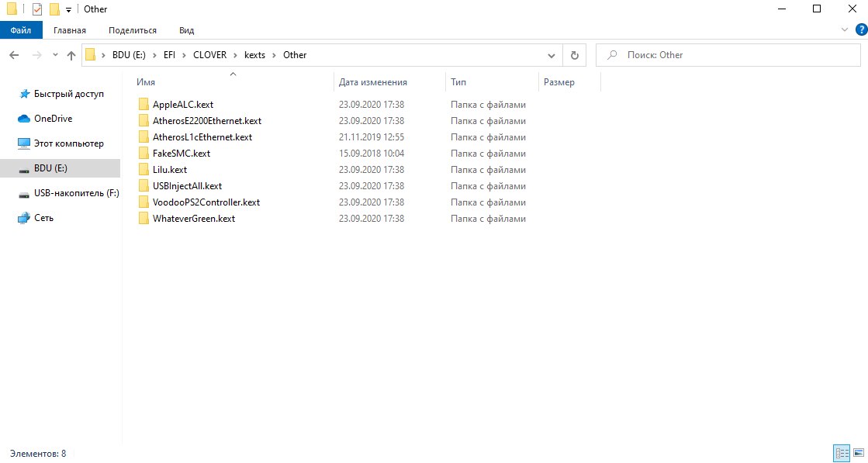Select the USBInjectAll.kext folder icon
This screenshot has height=463, width=868.
point(144,186)
